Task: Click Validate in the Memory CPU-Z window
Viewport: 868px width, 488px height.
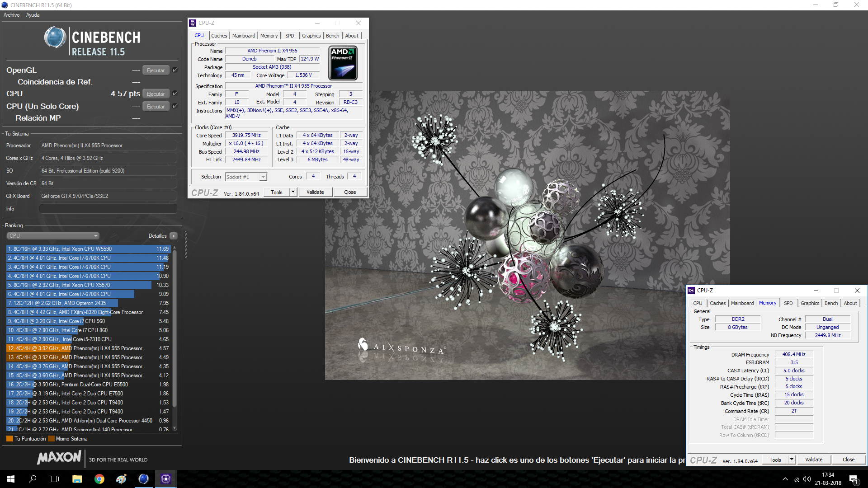Action: pos(814,460)
